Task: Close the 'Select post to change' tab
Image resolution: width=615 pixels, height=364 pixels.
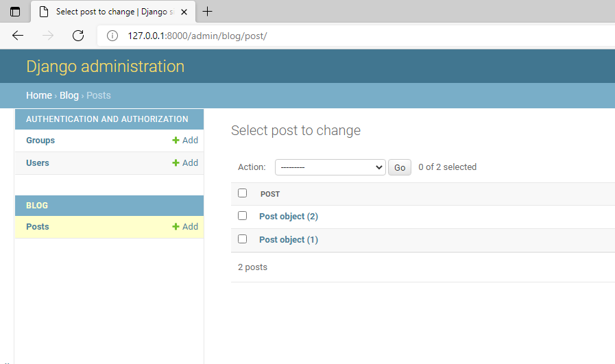Action: pyautogui.click(x=184, y=12)
